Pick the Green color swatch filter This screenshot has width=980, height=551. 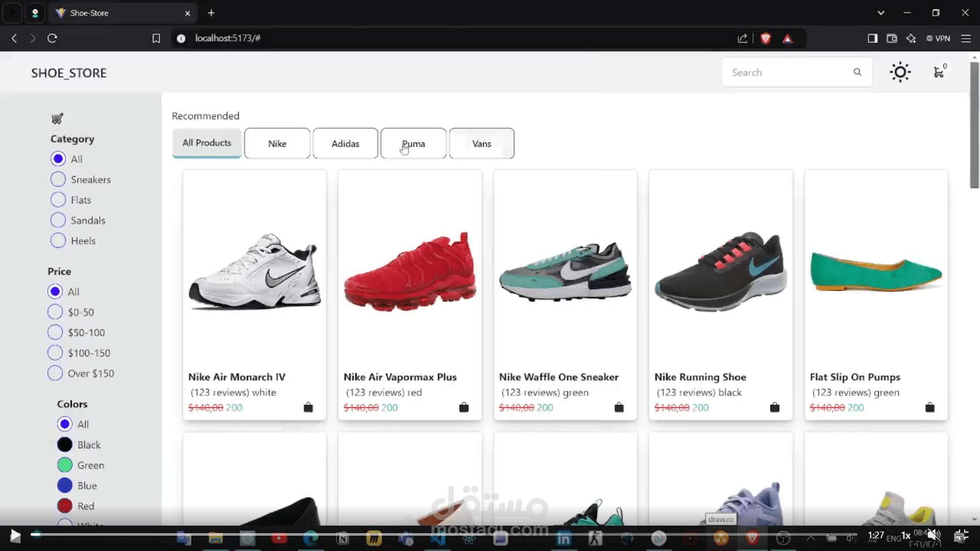tap(65, 465)
